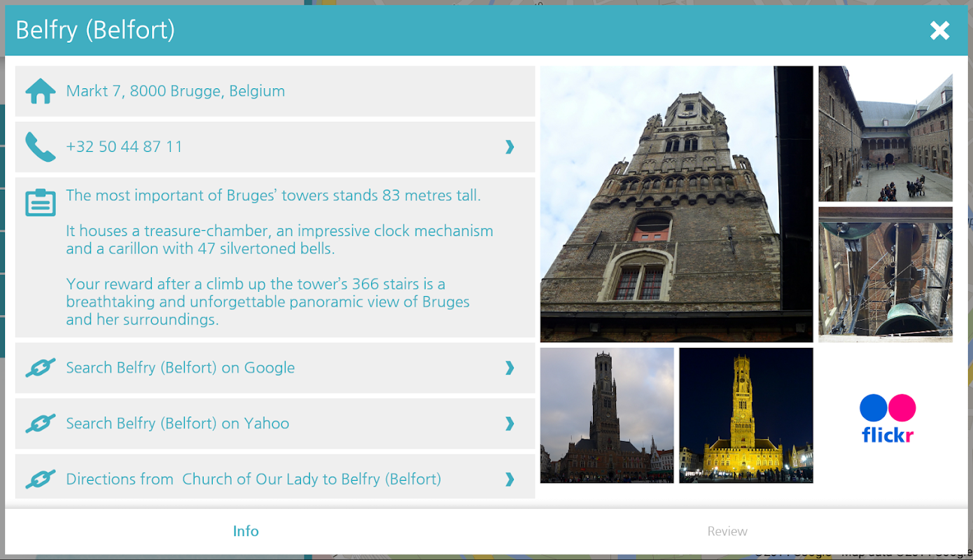Select address Markt 7, 8000 Brugge
This screenshot has height=560, width=973.
click(275, 91)
